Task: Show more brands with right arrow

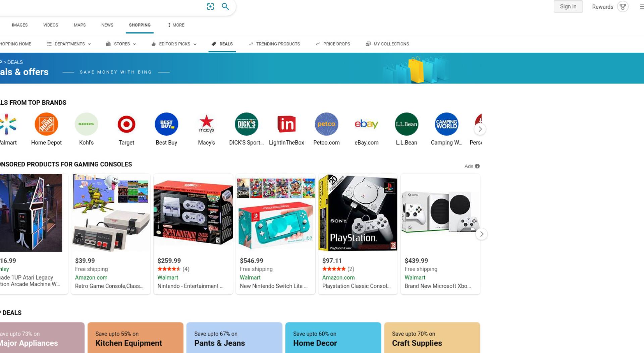Action: (480, 129)
